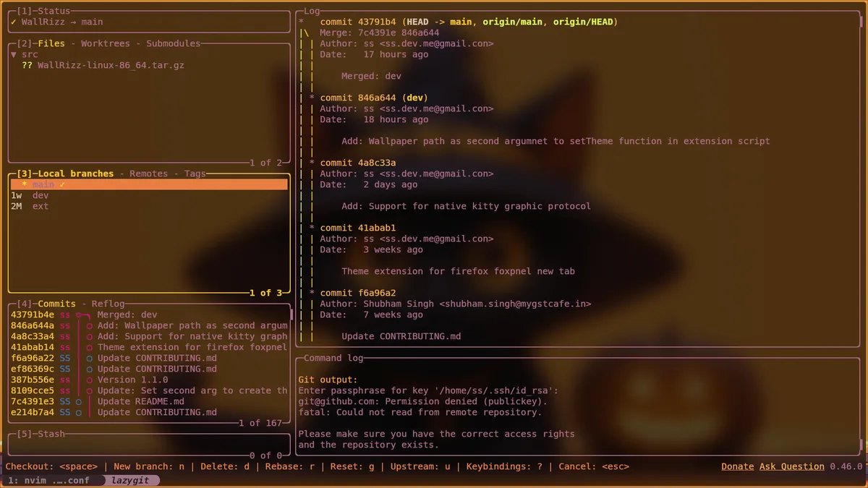Viewport: 868px width, 488px height.
Task: Click the Permission denied (publickey) message
Action: (423, 401)
